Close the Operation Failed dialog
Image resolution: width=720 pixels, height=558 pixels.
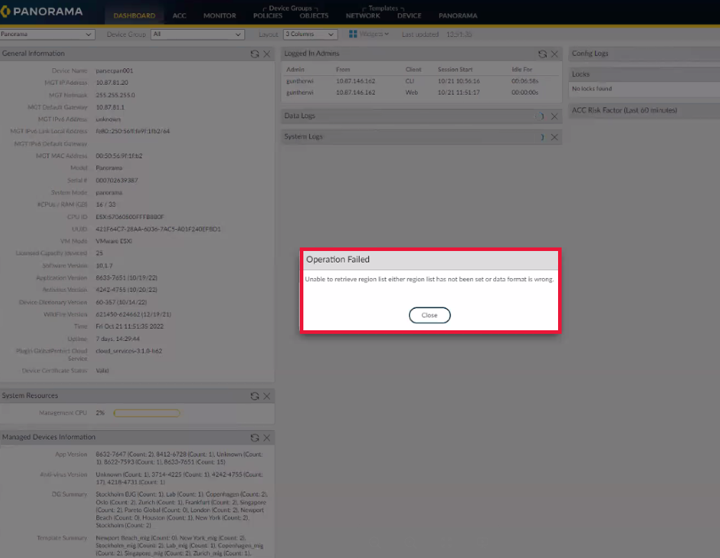(x=429, y=315)
